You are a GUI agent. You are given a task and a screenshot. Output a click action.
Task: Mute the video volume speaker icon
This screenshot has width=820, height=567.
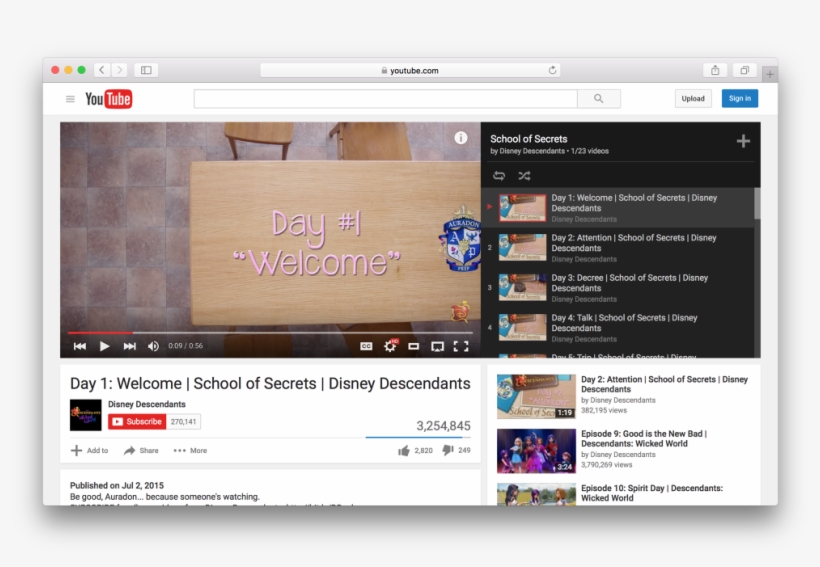(x=153, y=346)
